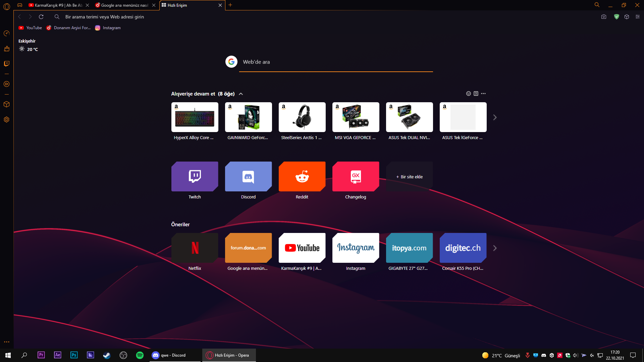Show next Öneriler suggestions arrow
This screenshot has height=362, width=644.
(x=495, y=248)
